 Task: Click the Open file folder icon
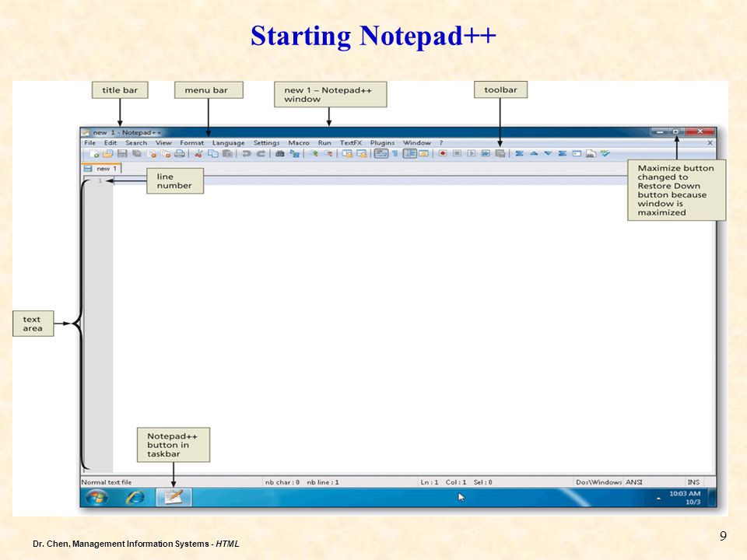point(108,154)
